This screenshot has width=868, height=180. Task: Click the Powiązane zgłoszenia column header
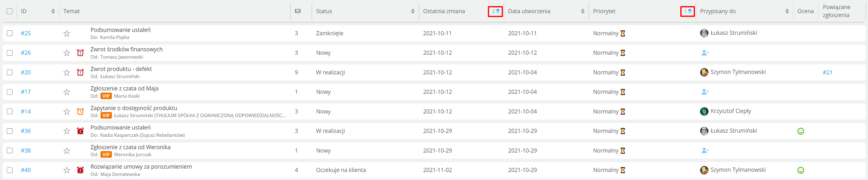point(836,11)
